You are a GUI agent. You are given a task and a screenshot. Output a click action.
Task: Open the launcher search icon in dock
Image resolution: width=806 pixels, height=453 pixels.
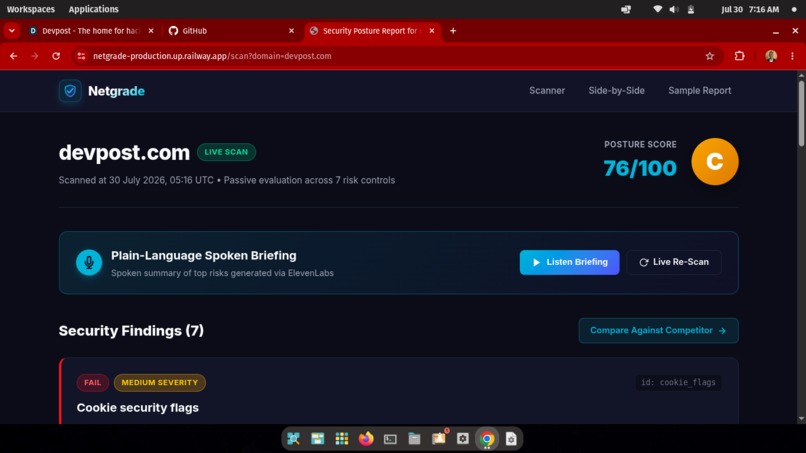pos(294,439)
